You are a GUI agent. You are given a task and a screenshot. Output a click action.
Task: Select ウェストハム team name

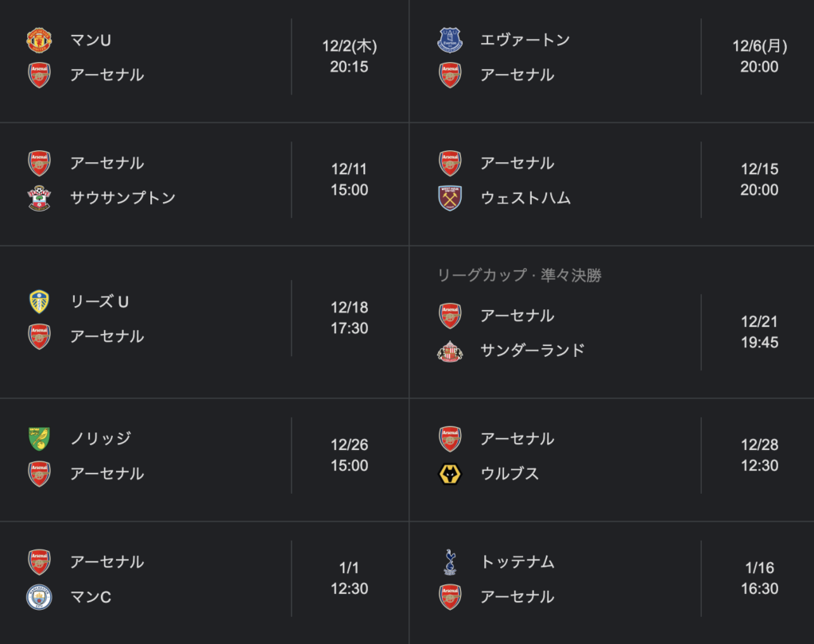[x=525, y=198]
